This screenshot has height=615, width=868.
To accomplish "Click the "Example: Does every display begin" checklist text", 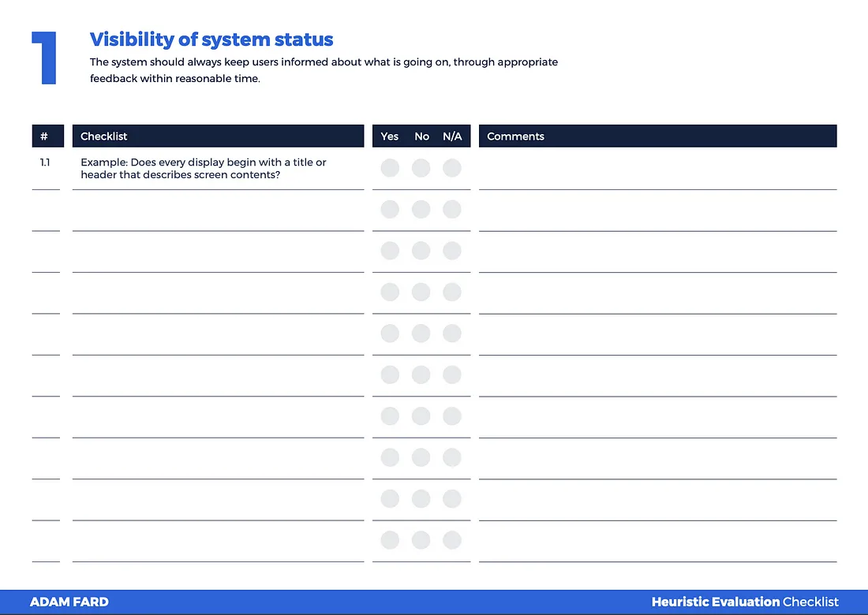I will [x=204, y=168].
